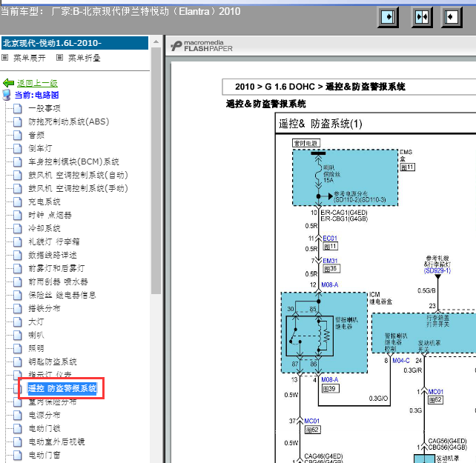Viewport: 476px width, 463px height.
Task: Click the Macromedia FlashPaper logo
Action: (202, 46)
